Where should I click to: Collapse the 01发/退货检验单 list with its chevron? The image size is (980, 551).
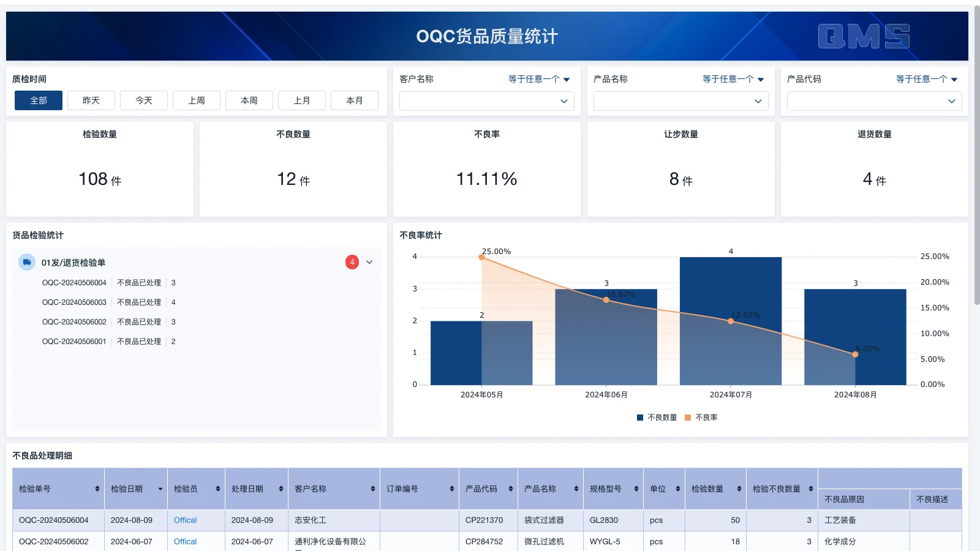pos(369,262)
